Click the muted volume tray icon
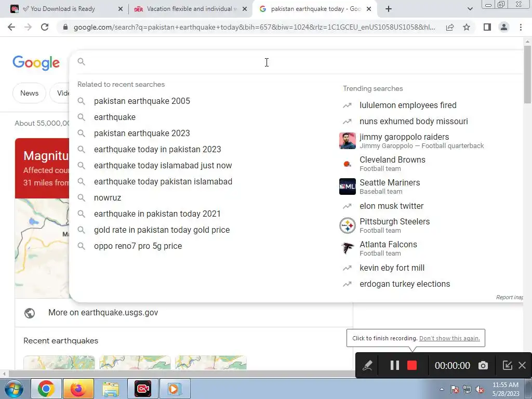 [x=480, y=390]
